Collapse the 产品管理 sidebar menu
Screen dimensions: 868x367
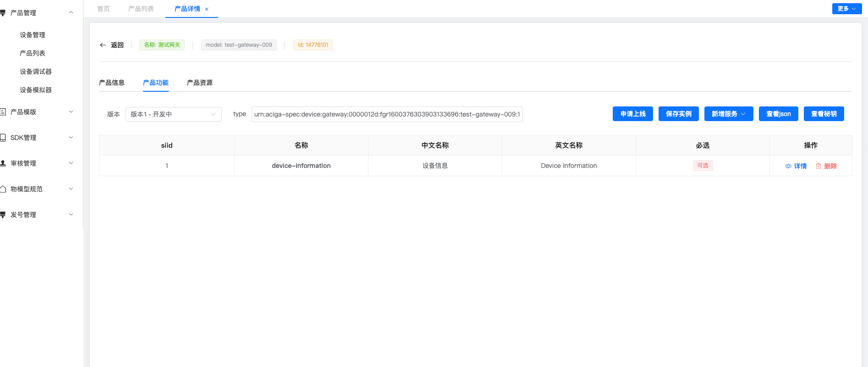coord(71,13)
